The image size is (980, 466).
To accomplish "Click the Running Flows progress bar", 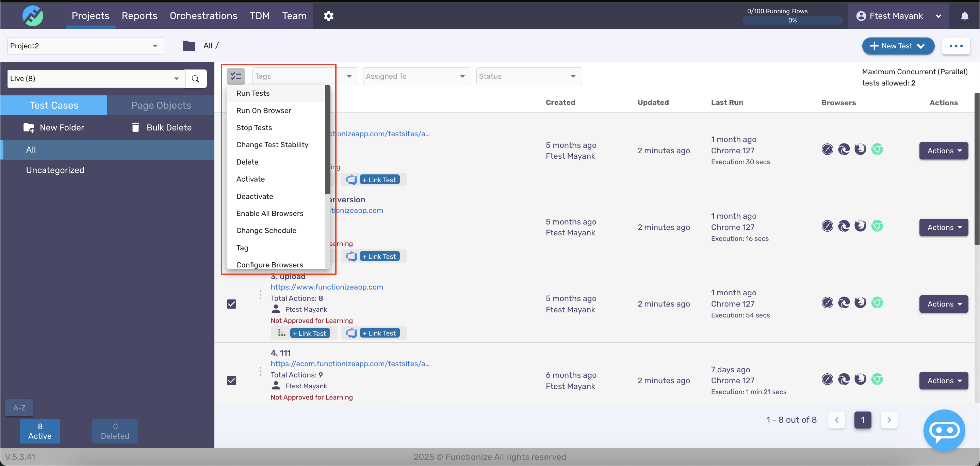I will tap(792, 20).
